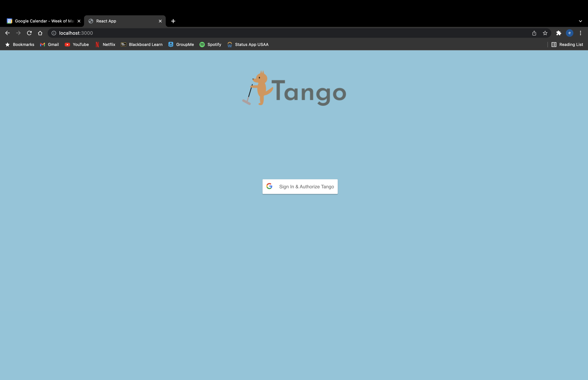Open the Extensions puzzle icon

(559, 33)
